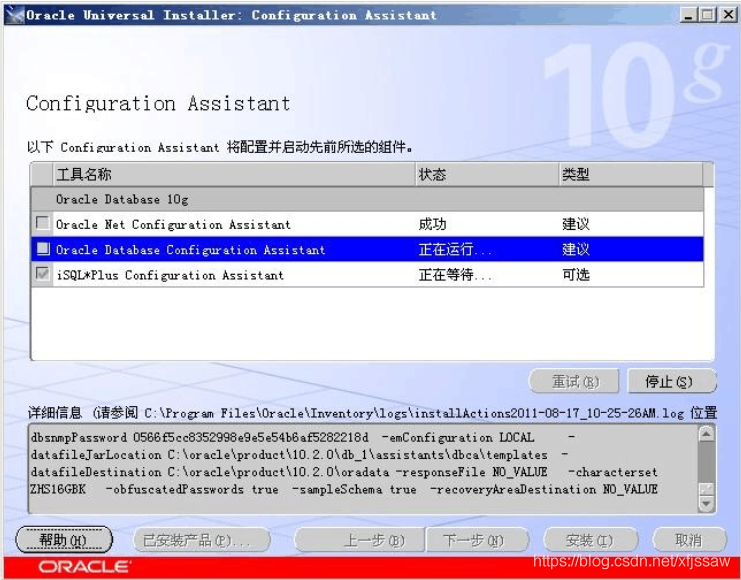
Task: Select iSQL*Plus Configuration Assistant row text
Action: tap(170, 275)
